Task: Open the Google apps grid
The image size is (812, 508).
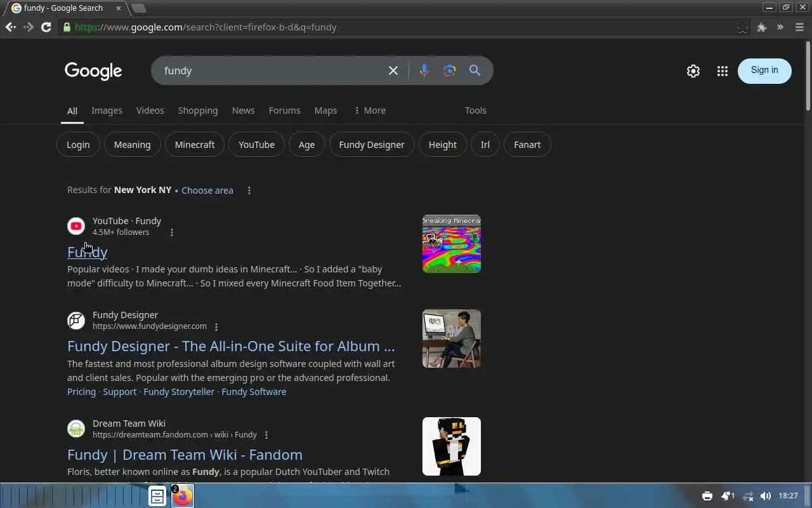Action: [723, 71]
